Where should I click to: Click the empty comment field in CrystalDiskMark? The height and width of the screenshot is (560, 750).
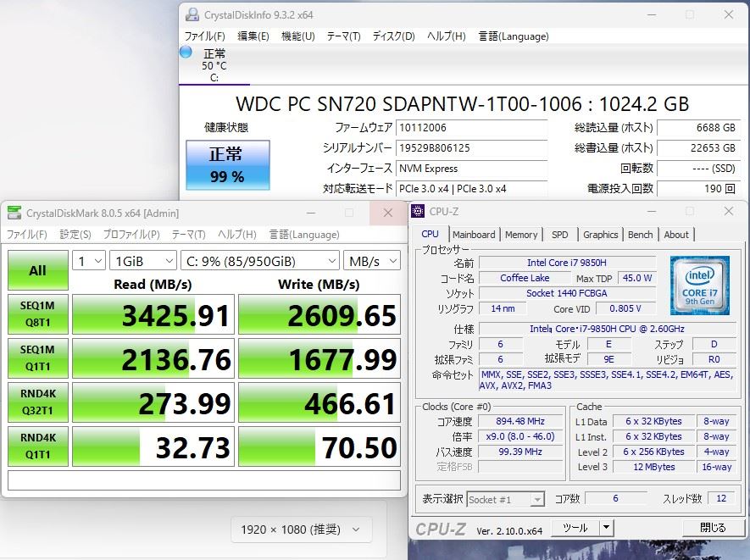(x=204, y=480)
